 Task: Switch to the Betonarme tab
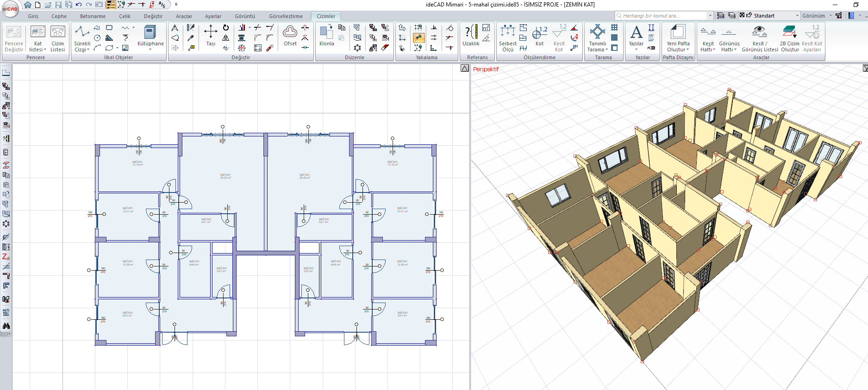(93, 16)
